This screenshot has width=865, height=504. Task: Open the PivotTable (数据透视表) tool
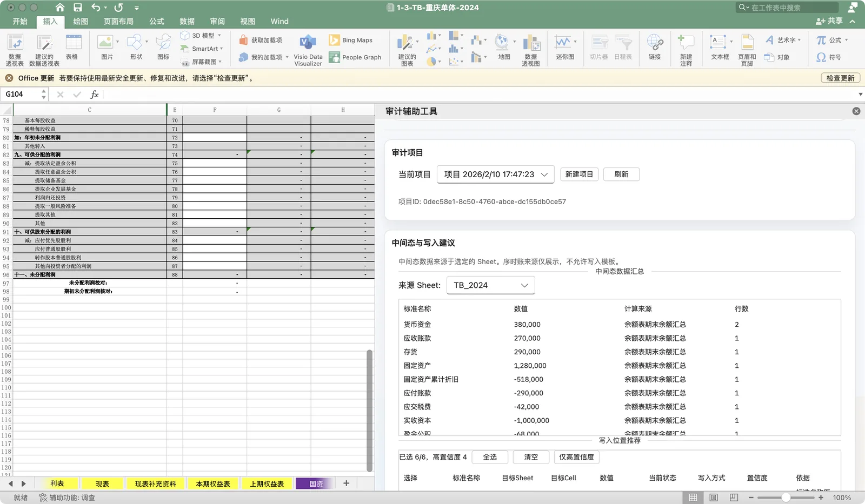(x=15, y=49)
